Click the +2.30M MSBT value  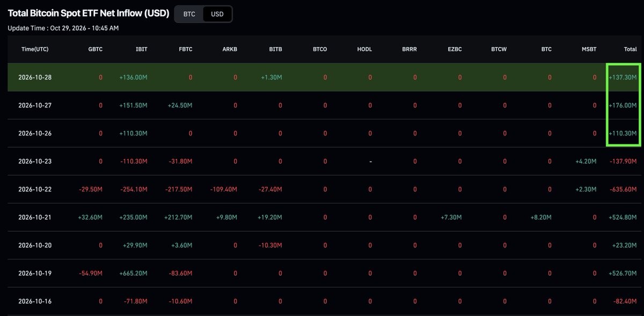click(x=585, y=189)
